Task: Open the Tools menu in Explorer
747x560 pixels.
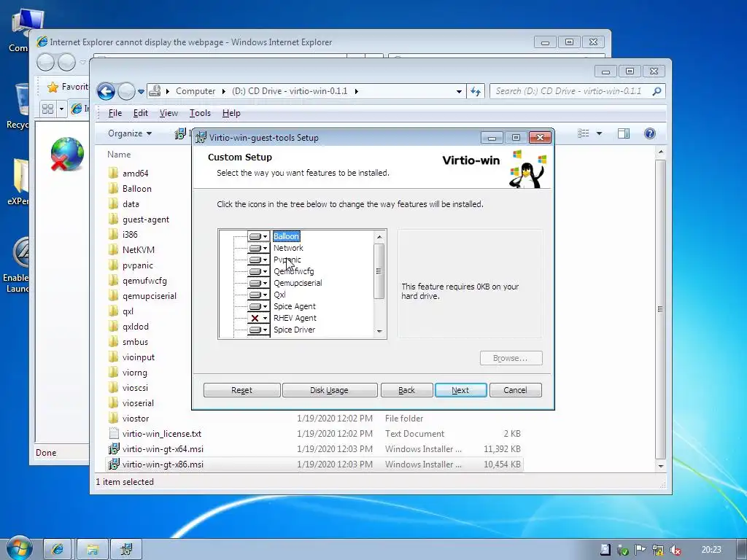Action: coord(200,113)
